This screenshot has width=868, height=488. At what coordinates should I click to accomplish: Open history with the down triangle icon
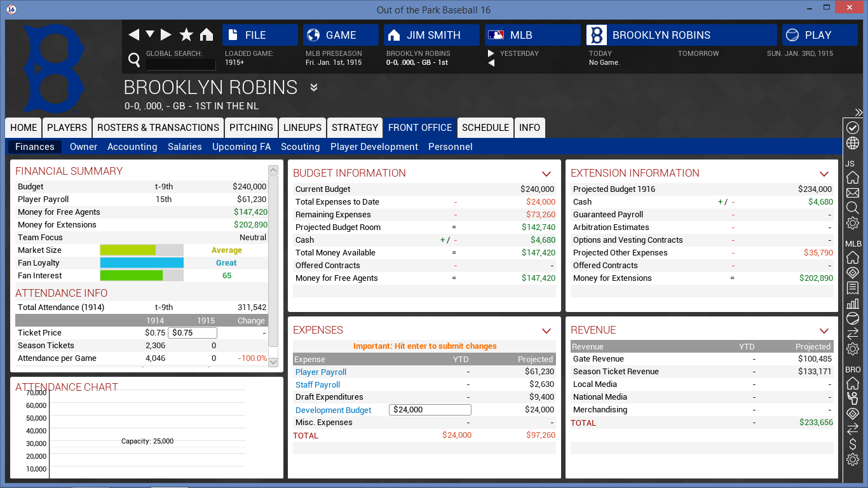click(x=150, y=34)
